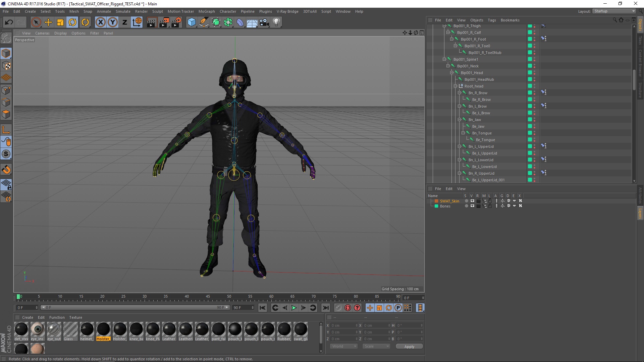Activate the Rotate tool in the toolbar
The height and width of the screenshot is (362, 644).
click(72, 22)
